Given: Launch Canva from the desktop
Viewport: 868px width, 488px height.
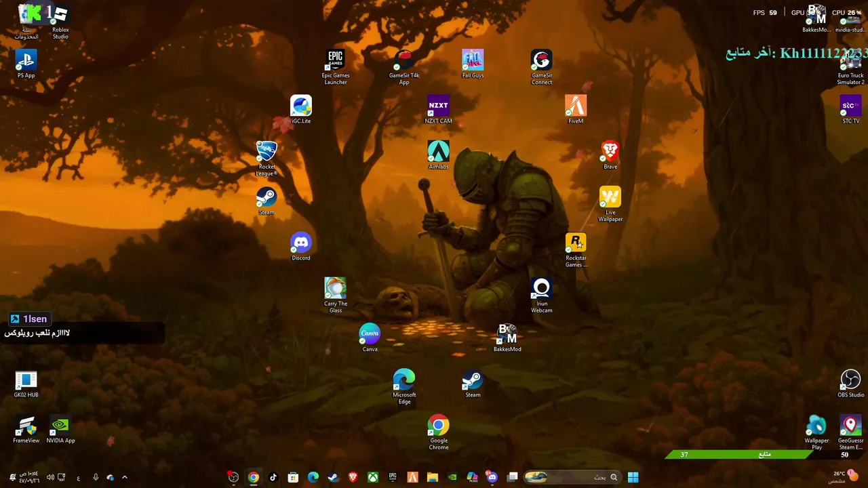Looking at the screenshot, I should click(370, 338).
